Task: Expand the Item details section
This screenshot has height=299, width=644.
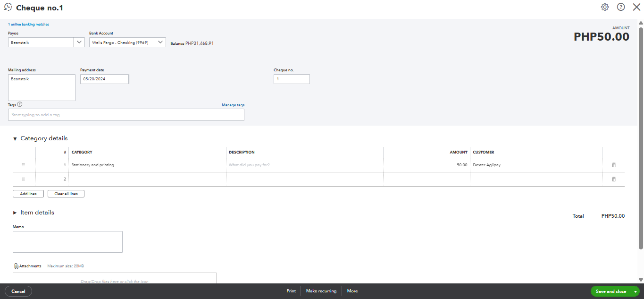Action: click(15, 213)
